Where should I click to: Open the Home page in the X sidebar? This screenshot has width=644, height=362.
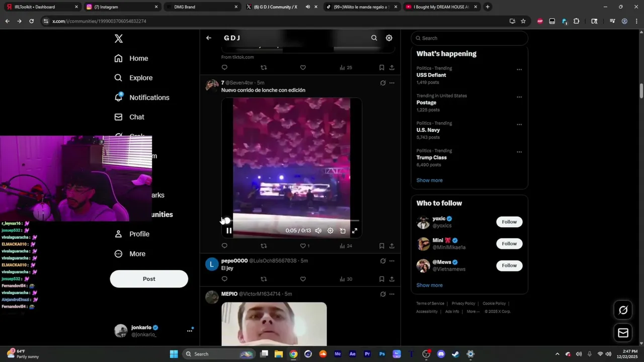tap(131, 58)
